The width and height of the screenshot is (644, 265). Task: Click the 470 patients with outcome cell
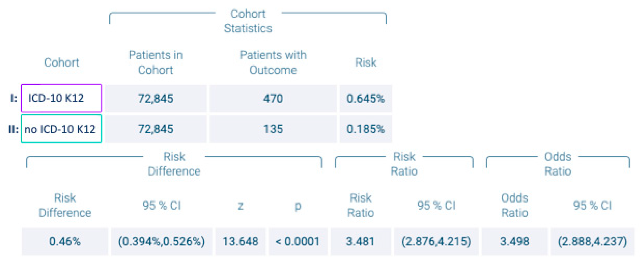pos(273,98)
